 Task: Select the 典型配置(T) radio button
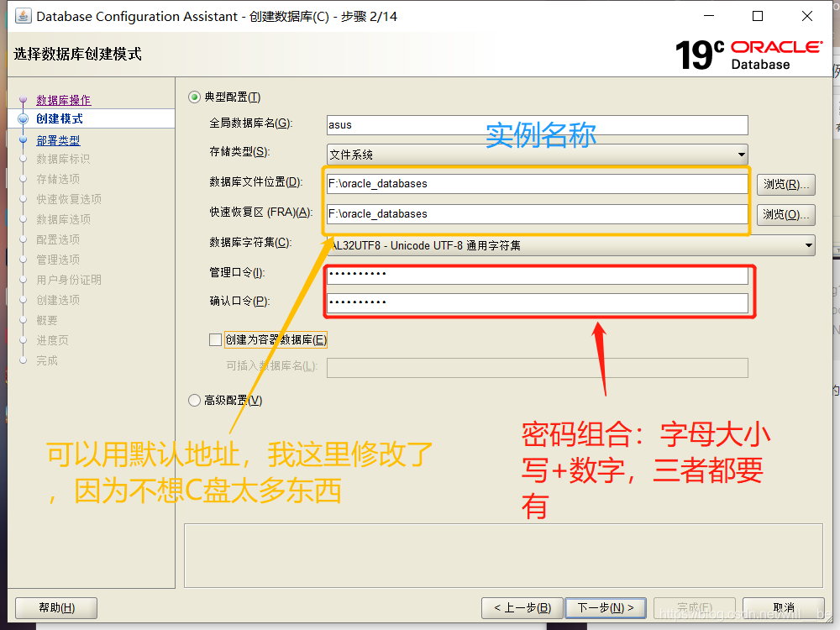(x=194, y=97)
